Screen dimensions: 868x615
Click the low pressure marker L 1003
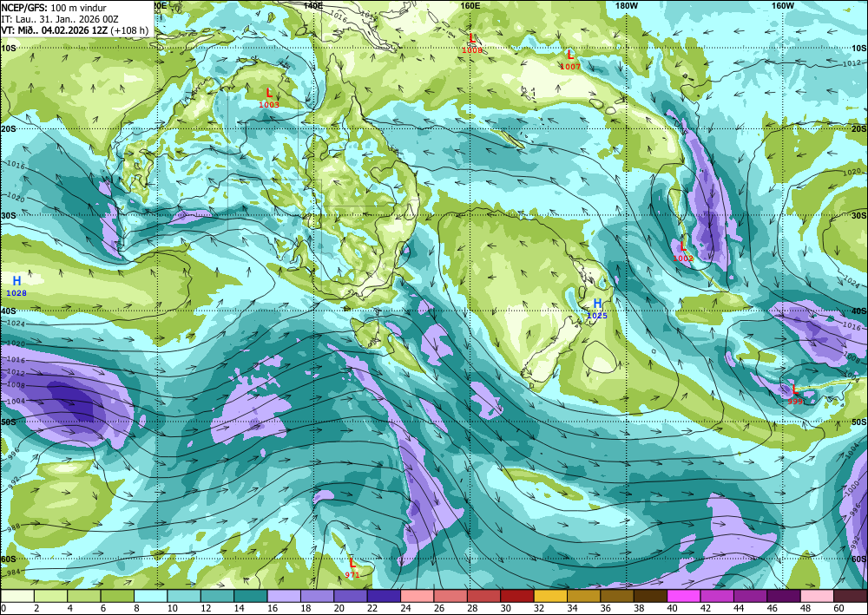[269, 97]
